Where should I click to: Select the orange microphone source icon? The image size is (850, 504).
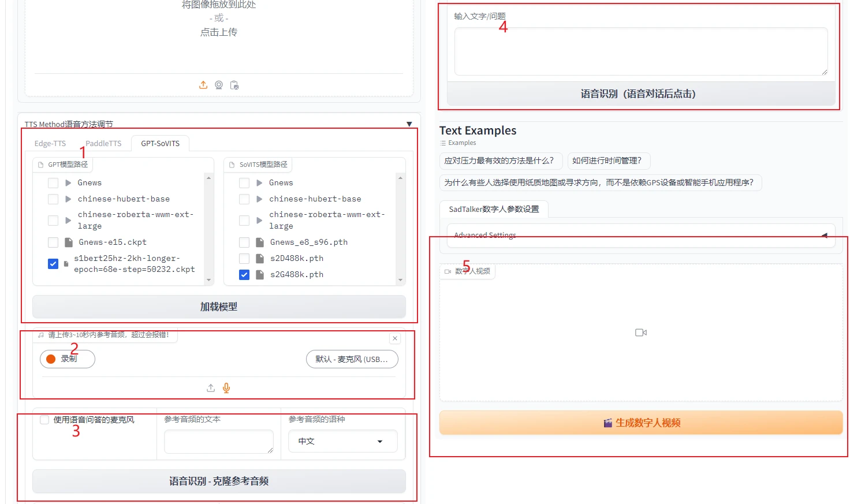226,388
